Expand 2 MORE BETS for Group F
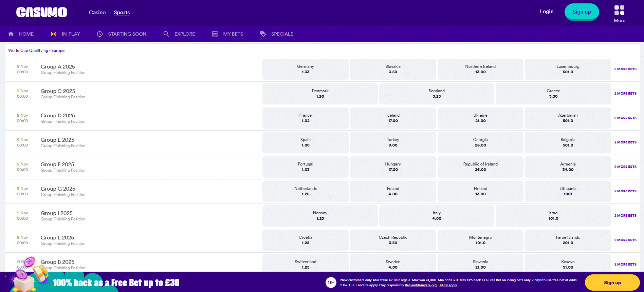 click(625, 167)
